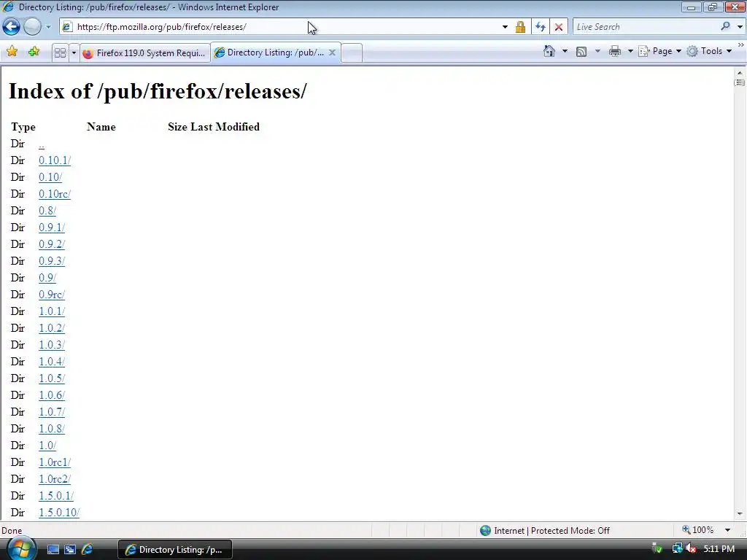Screen dimensions: 747x560
Task: Open the Quick Tabs view icon
Action: [x=60, y=52]
